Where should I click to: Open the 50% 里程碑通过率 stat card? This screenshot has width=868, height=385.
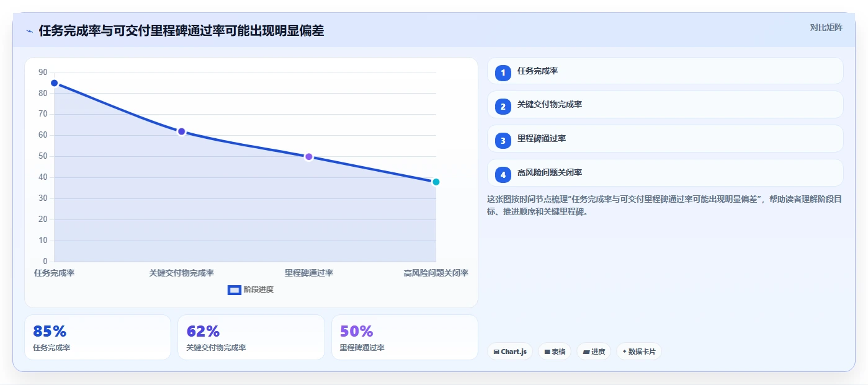click(405, 337)
